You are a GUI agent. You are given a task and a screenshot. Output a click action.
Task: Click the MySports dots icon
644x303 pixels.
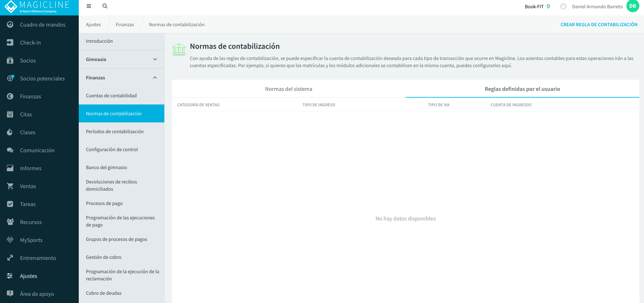click(10, 240)
